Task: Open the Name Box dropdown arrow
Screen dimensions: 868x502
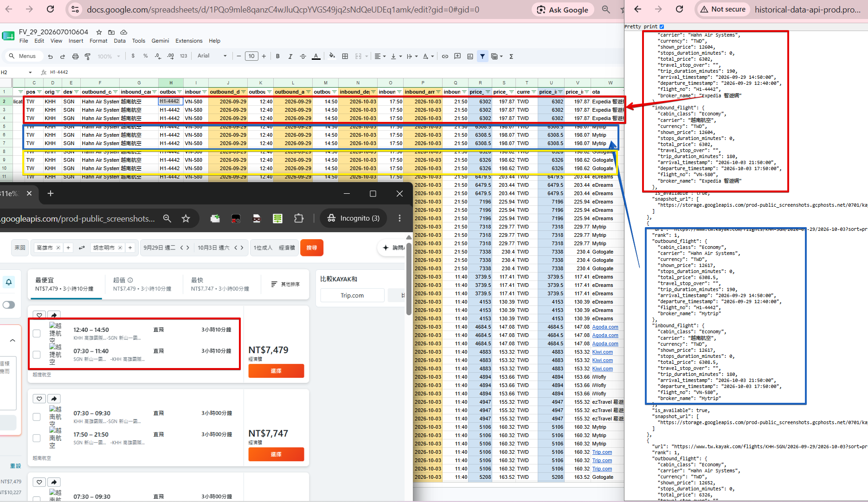Action: point(30,72)
